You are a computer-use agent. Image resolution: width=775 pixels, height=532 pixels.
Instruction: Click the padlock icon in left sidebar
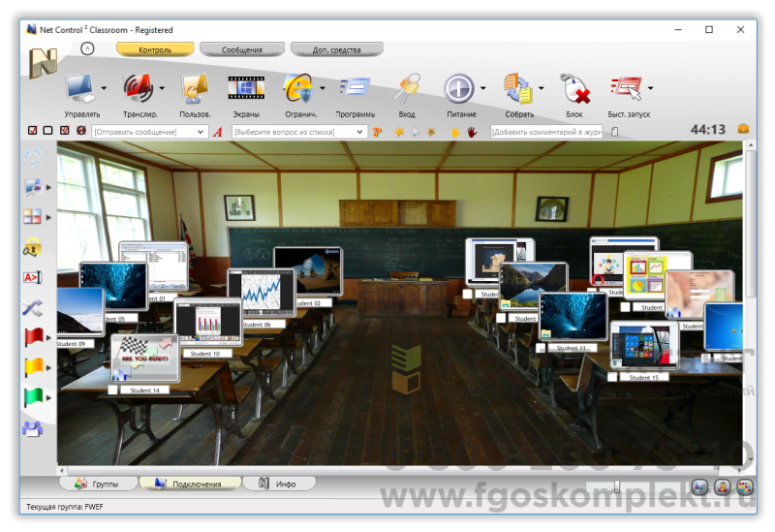[x=32, y=247]
